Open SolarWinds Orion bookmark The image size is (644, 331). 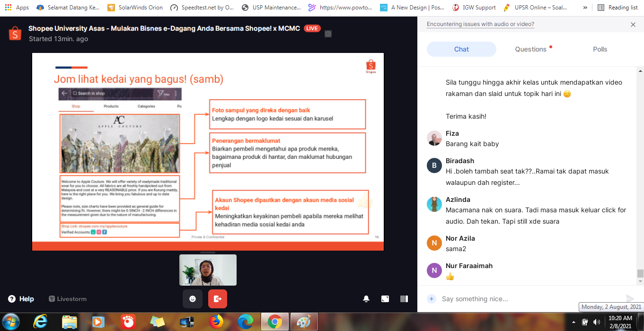pyautogui.click(x=135, y=8)
